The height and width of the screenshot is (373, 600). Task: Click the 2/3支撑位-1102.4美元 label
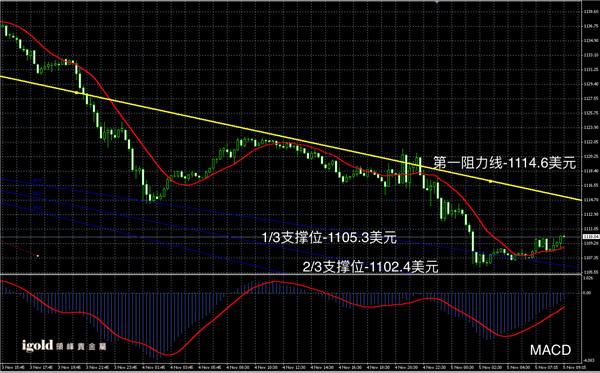(x=370, y=267)
